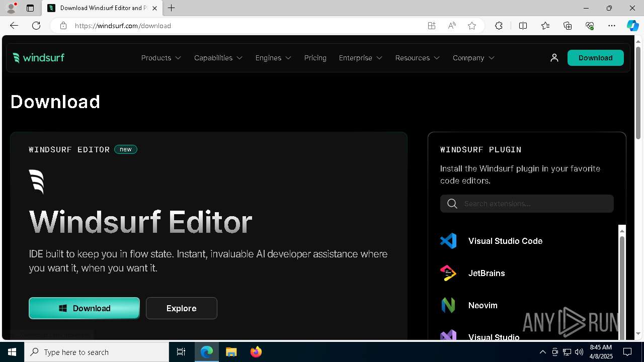Open Settings and more menu
644x362 pixels.
612,26
